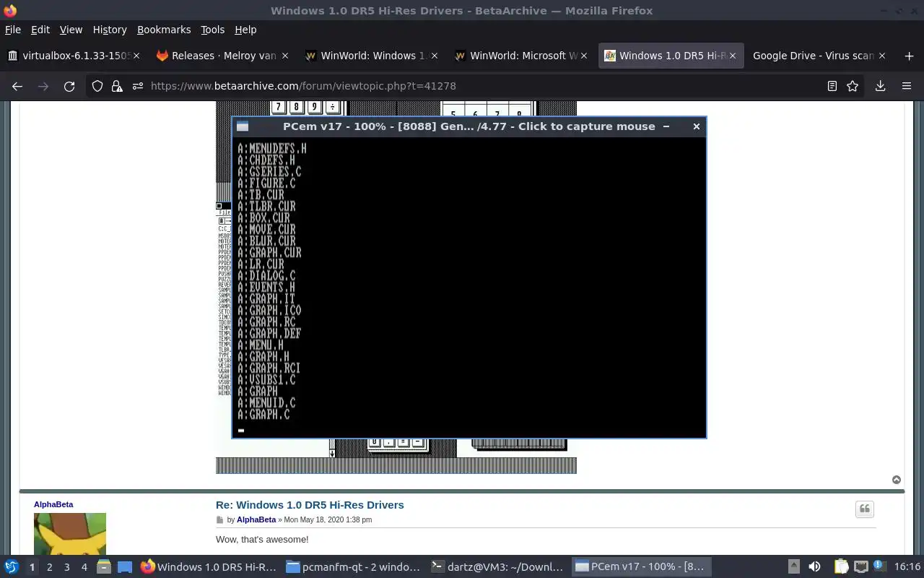
Task: Toggle reader view in address bar
Action: coord(832,86)
